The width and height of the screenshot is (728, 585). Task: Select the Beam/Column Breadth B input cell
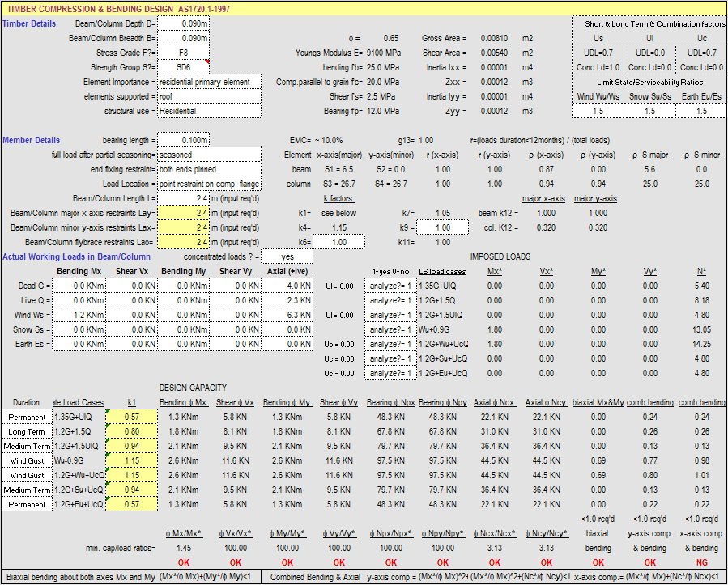[x=183, y=38]
